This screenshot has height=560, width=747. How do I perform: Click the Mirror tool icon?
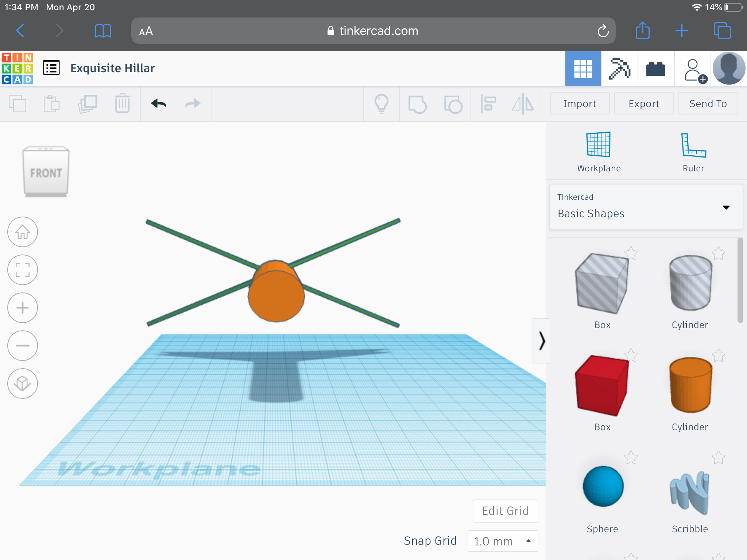(x=523, y=104)
